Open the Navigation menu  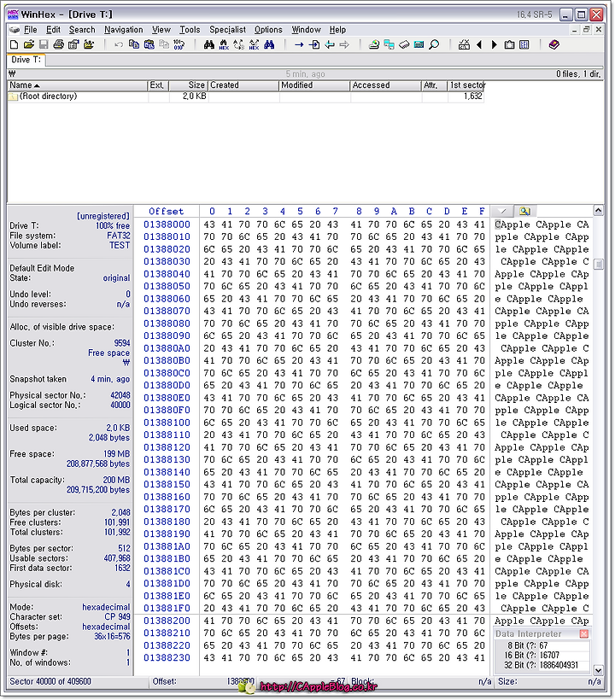[124, 30]
